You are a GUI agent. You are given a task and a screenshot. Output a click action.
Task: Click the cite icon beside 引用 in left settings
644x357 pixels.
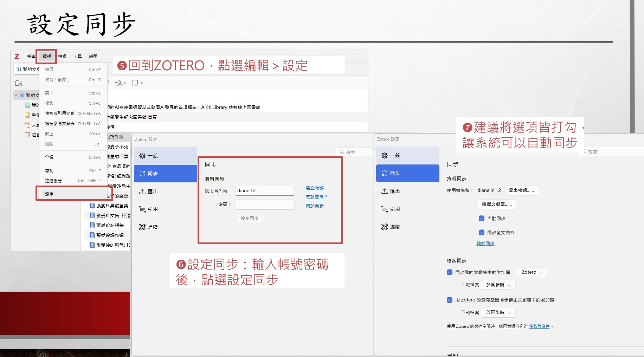pyautogui.click(x=142, y=209)
